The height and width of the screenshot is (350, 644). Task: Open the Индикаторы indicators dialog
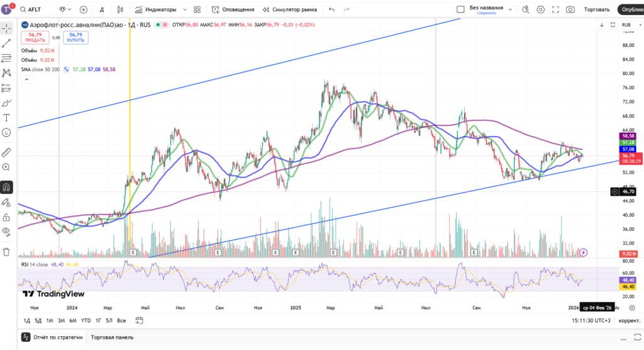[x=157, y=9]
